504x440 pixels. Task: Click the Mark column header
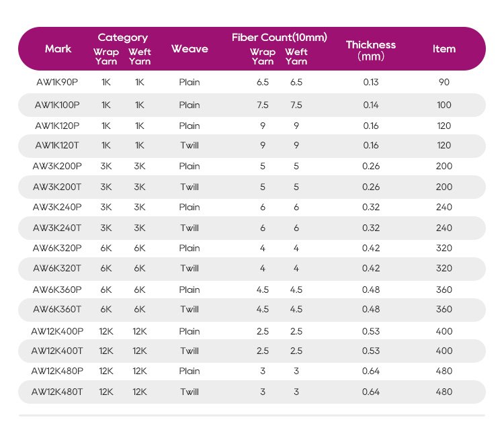point(58,49)
